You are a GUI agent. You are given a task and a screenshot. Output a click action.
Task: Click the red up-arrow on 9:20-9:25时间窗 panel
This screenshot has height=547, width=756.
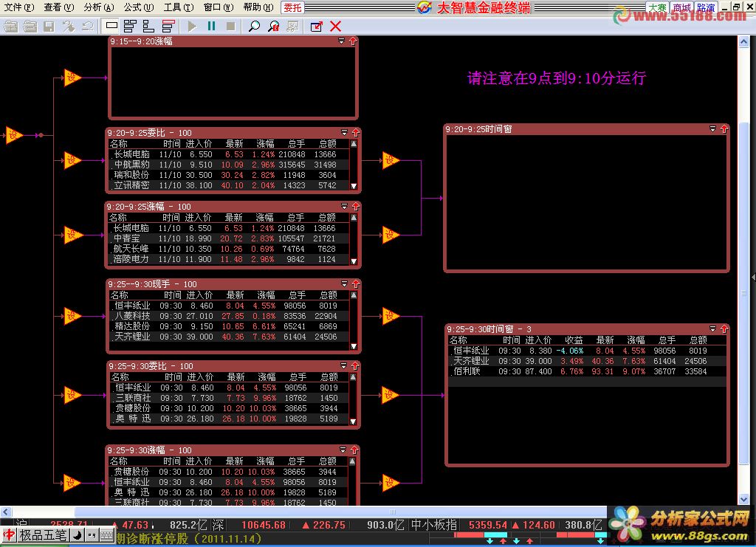724,128
